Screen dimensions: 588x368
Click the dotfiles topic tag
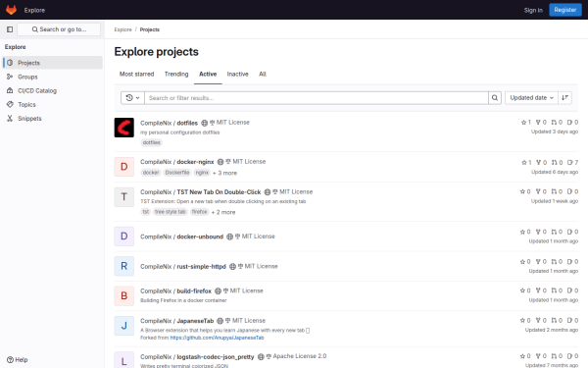pos(152,142)
